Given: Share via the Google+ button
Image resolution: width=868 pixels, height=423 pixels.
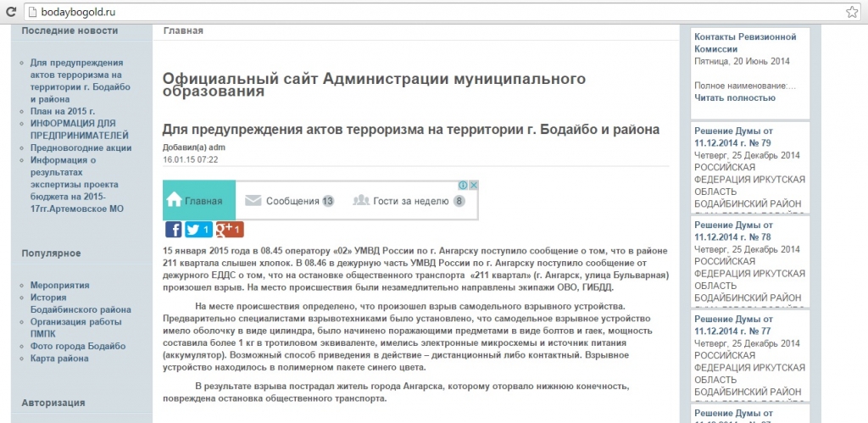Looking at the screenshot, I should coord(229,229).
